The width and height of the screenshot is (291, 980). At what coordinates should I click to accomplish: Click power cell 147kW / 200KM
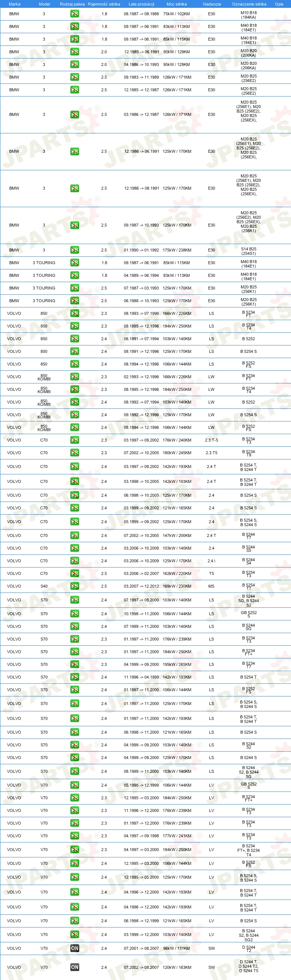click(x=177, y=536)
